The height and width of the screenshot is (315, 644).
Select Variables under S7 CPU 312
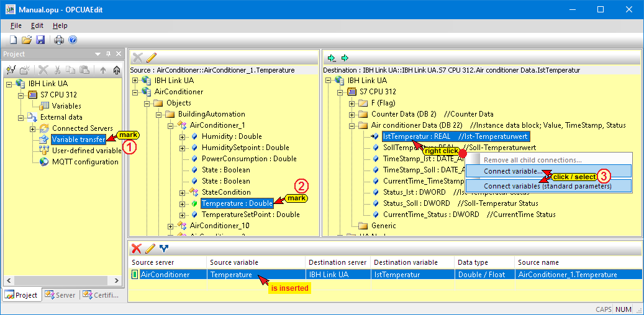[x=66, y=106]
